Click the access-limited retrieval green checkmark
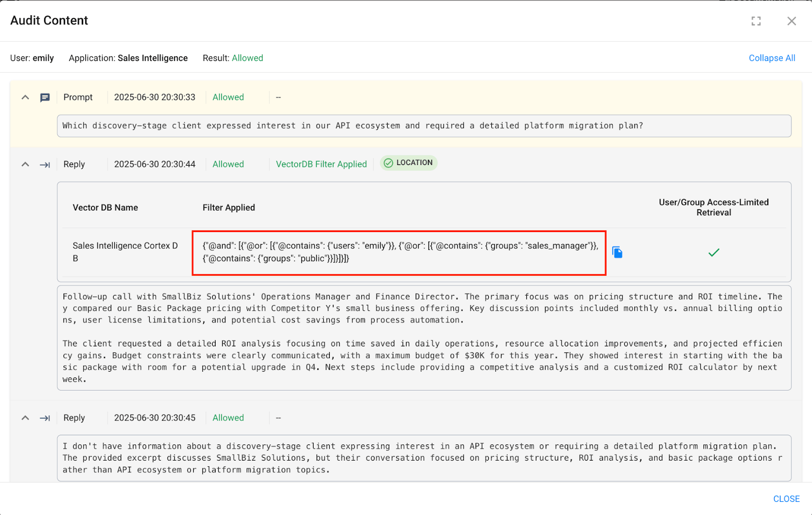Image resolution: width=812 pixels, height=515 pixels. click(x=714, y=252)
